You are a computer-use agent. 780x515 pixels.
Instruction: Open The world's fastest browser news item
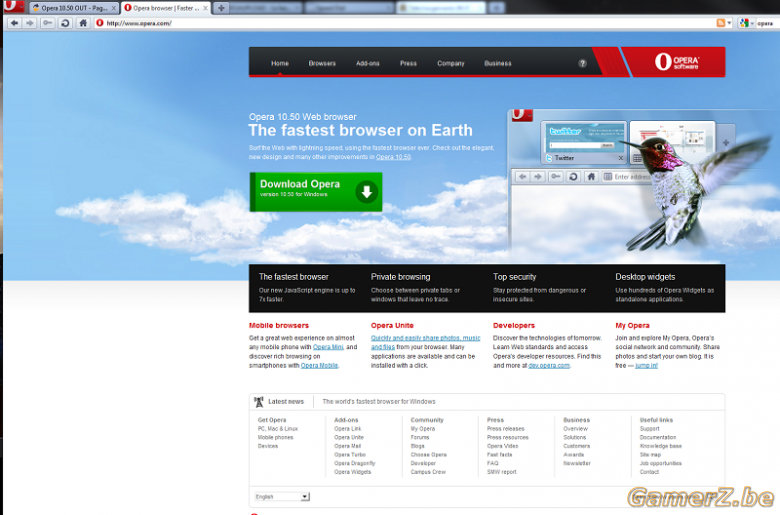point(379,402)
